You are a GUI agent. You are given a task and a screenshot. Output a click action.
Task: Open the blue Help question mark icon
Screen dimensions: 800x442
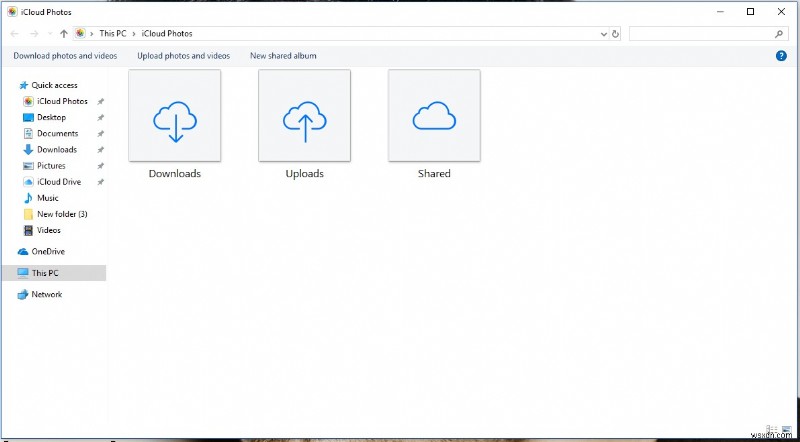click(x=781, y=56)
